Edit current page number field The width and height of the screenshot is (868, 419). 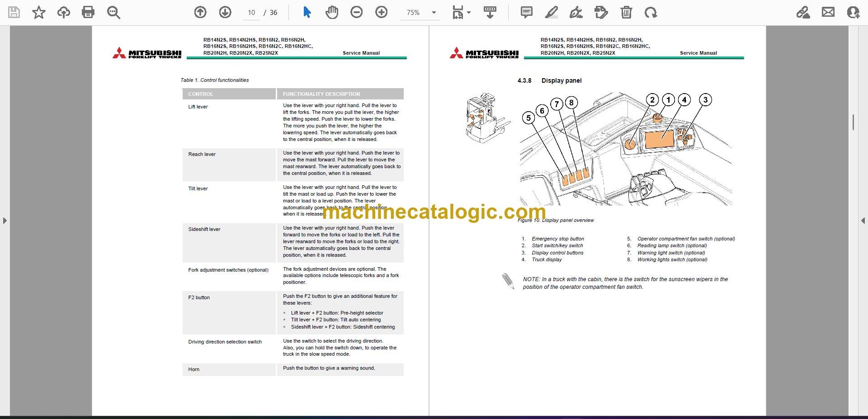251,13
